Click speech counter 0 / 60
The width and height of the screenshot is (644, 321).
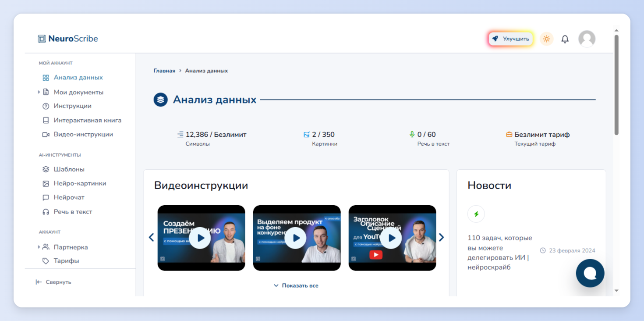tap(427, 135)
